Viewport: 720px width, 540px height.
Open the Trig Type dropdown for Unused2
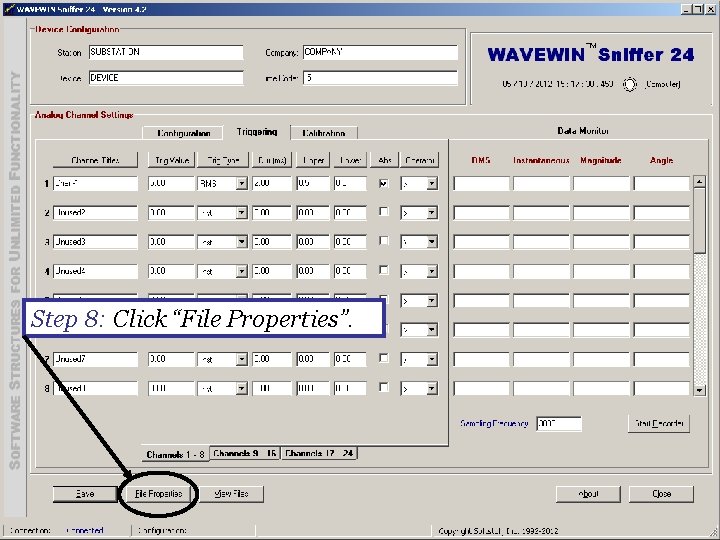(242, 213)
